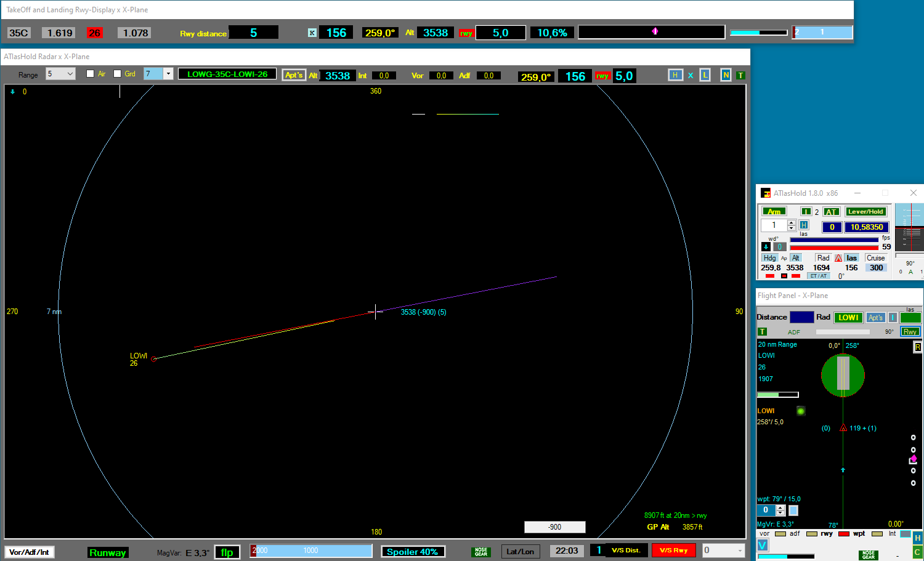The width and height of the screenshot is (924, 561).
Task: Click the magenta marker deviation bar at top
Action: (652, 31)
